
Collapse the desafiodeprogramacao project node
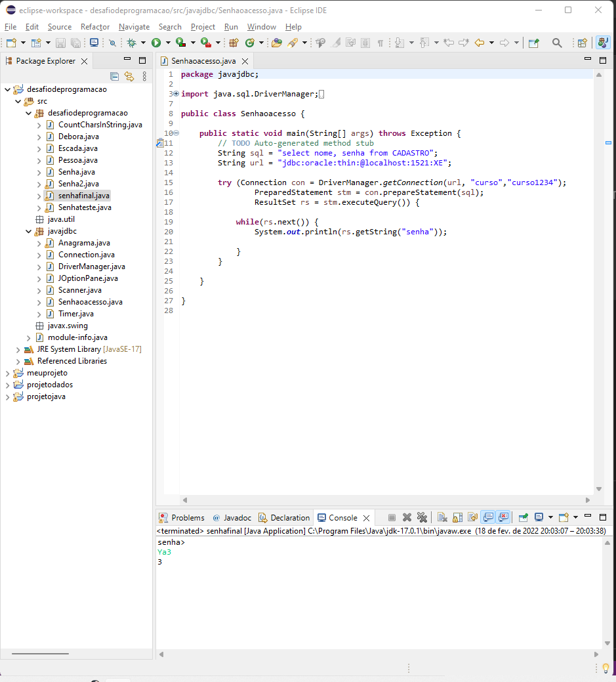click(7, 89)
